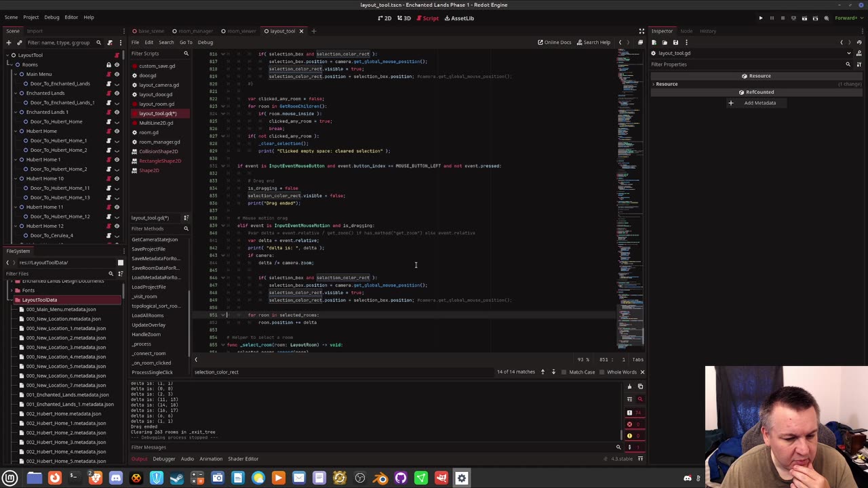Viewport: 868px width, 488px height.
Task: Switch to the History tab
Action: click(708, 31)
